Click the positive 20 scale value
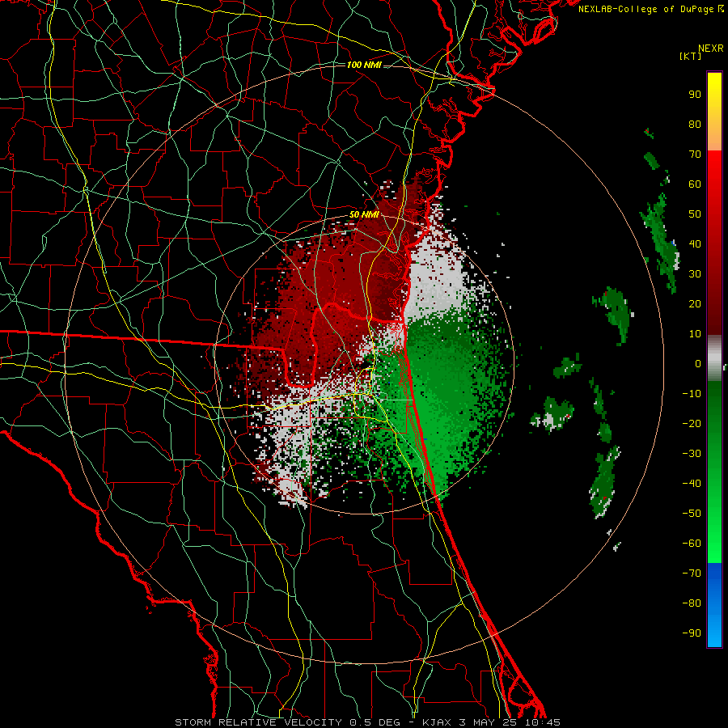Viewport: 728px width, 728px height. pyautogui.click(x=695, y=303)
